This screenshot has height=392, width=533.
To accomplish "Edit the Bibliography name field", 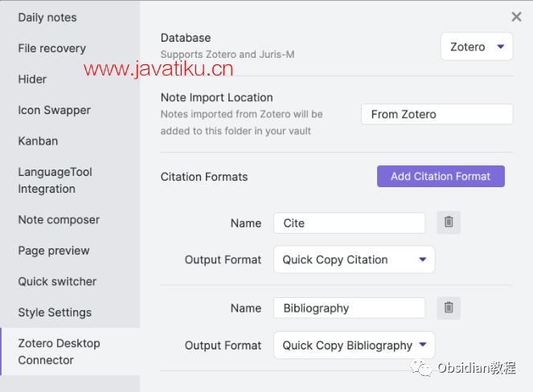I will 349,308.
